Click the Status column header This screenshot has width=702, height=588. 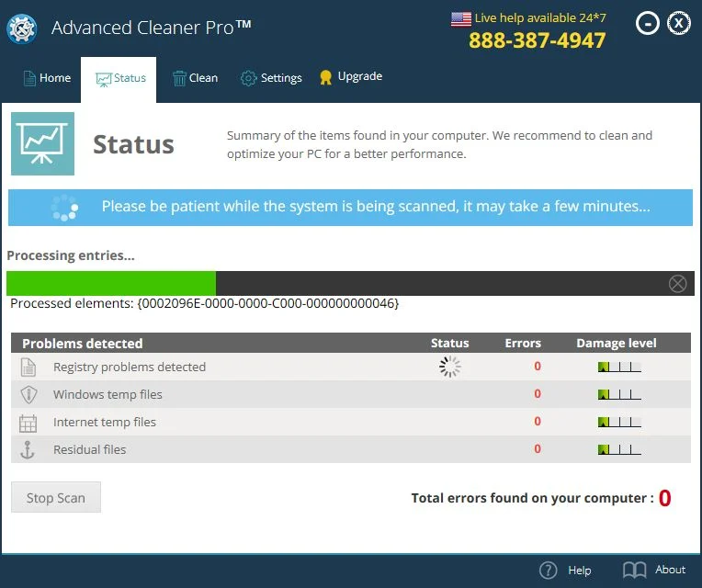click(x=449, y=344)
